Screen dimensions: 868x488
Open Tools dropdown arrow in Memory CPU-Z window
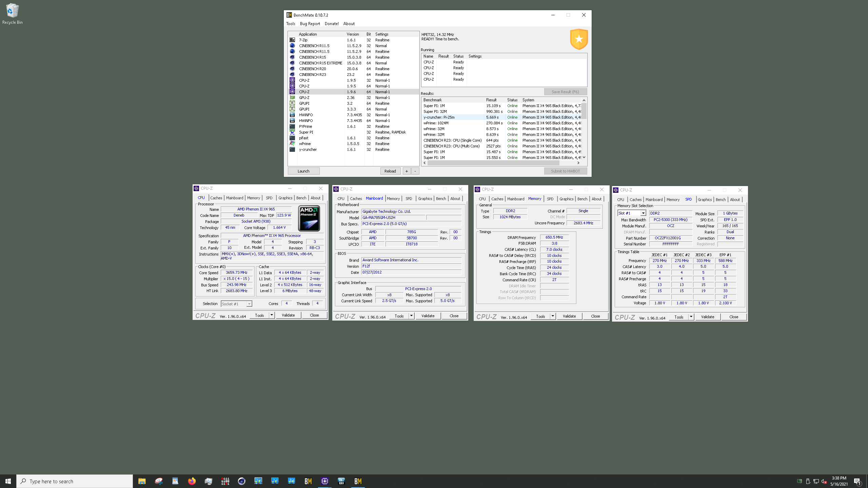coord(553,316)
